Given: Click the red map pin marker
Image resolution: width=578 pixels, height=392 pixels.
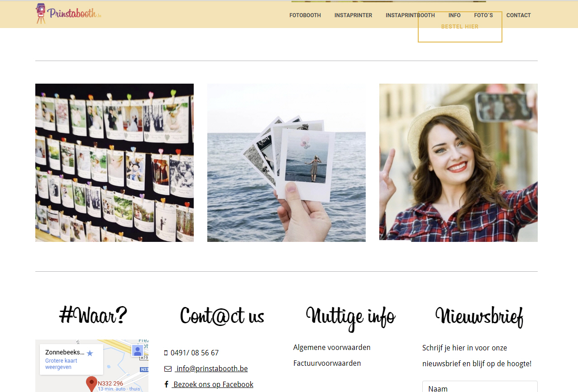Looking at the screenshot, I should click(91, 383).
